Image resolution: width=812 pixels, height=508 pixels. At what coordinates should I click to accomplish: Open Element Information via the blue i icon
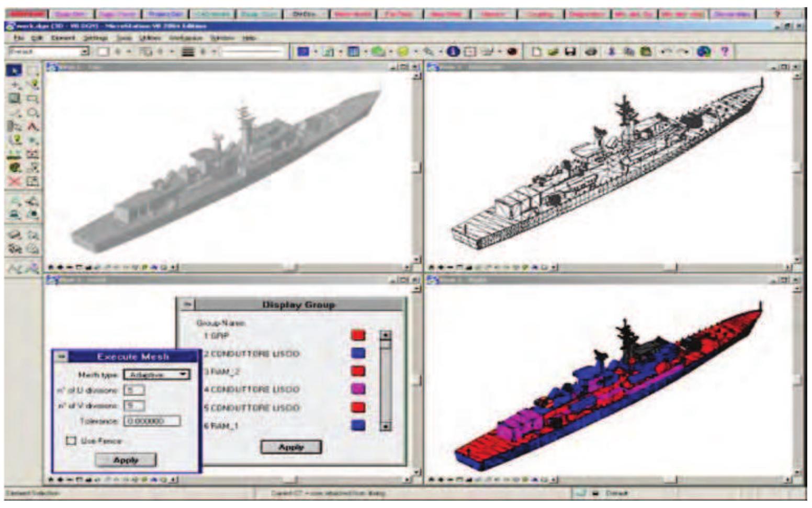(453, 51)
